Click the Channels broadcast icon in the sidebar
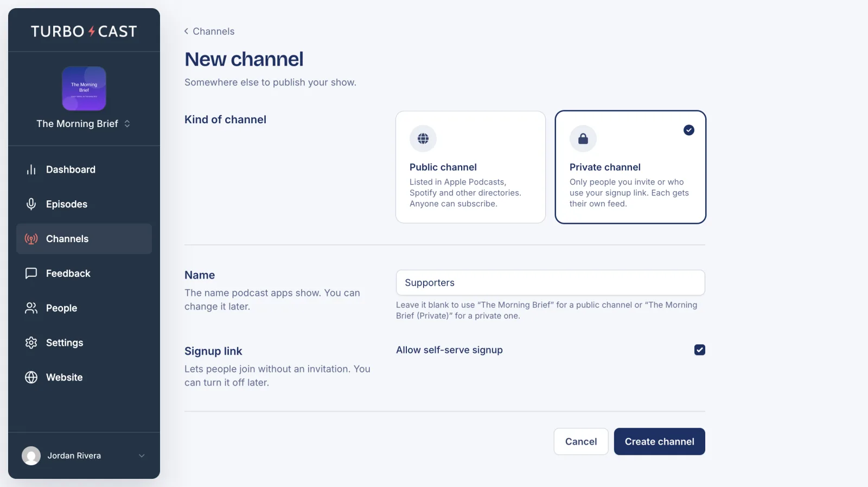This screenshot has width=868, height=487. pos(31,239)
